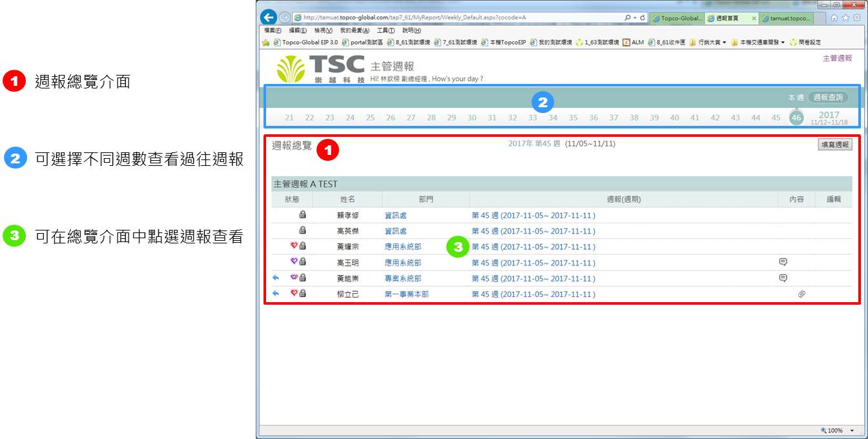Expand the 行銷大賞 favorites folder
This screenshot has width=868, height=439.
pyautogui.click(x=712, y=43)
